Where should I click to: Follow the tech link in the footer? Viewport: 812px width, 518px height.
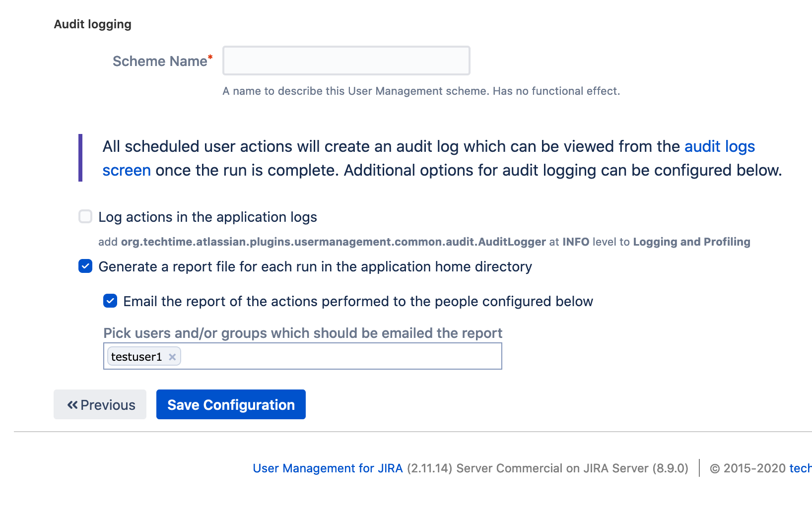(x=800, y=468)
